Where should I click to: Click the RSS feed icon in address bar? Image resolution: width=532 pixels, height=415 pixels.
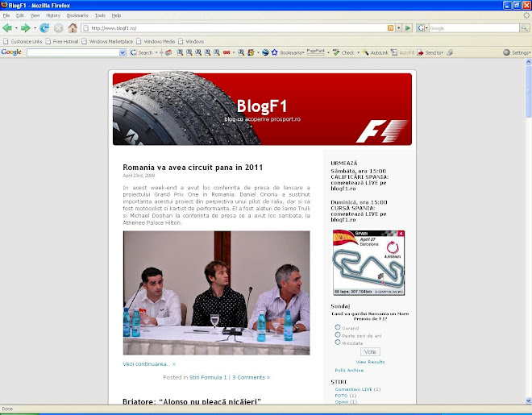coord(390,28)
